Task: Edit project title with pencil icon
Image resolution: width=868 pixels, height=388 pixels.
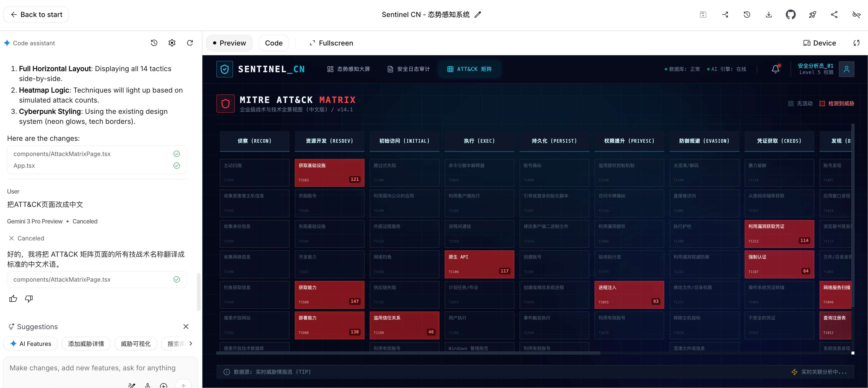Action: click(478, 14)
